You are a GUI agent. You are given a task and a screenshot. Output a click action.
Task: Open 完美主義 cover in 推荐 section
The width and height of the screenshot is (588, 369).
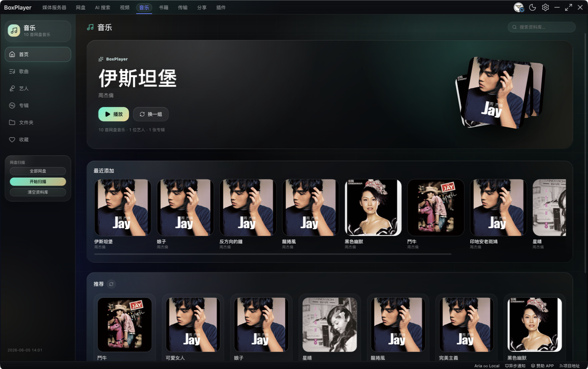tap(467, 324)
